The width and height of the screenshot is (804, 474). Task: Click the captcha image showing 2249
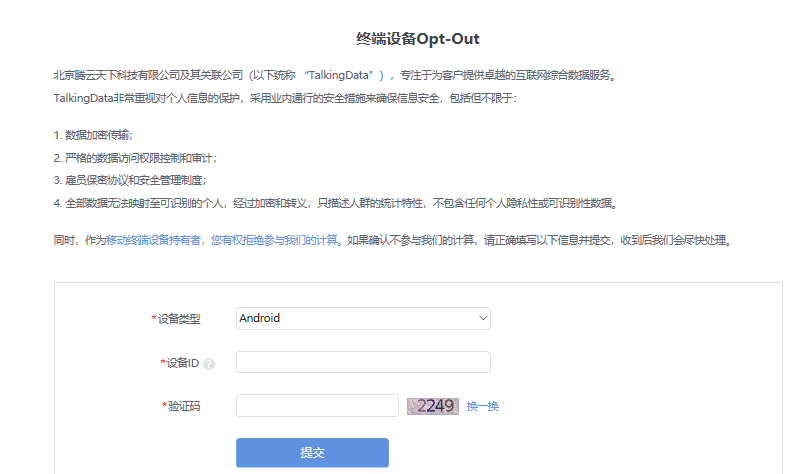433,406
